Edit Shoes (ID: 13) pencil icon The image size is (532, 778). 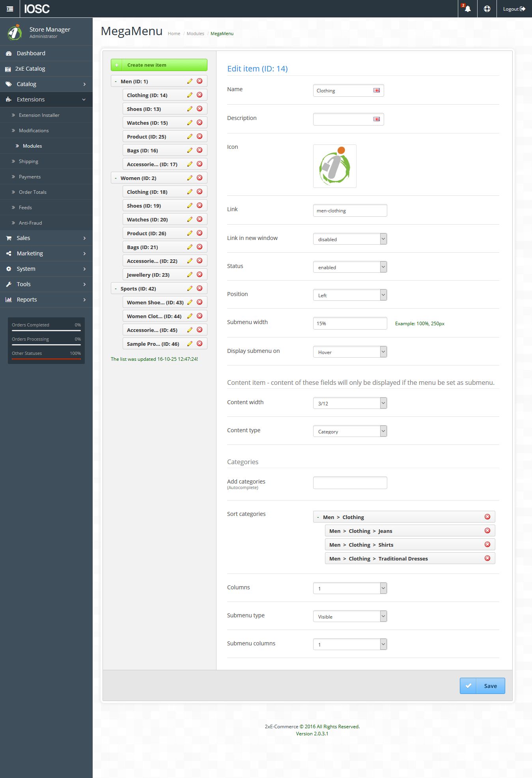[190, 109]
